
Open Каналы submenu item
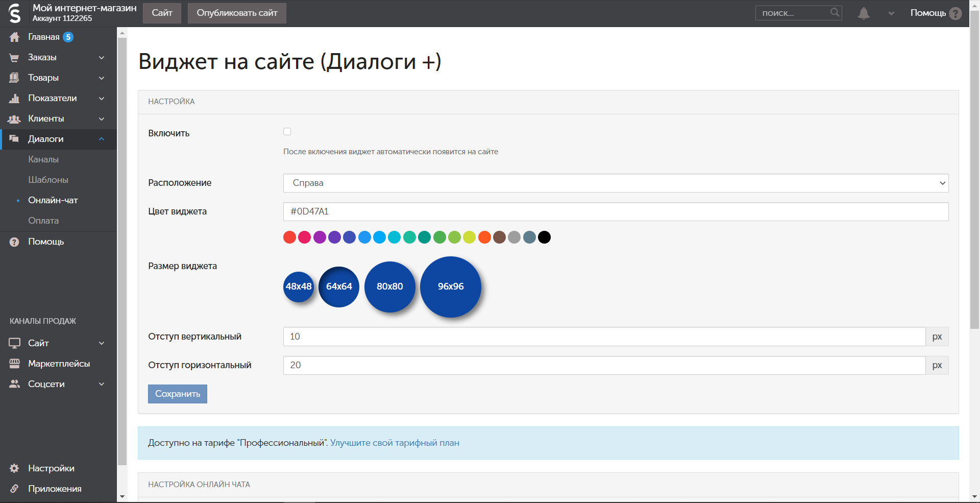[x=43, y=159]
